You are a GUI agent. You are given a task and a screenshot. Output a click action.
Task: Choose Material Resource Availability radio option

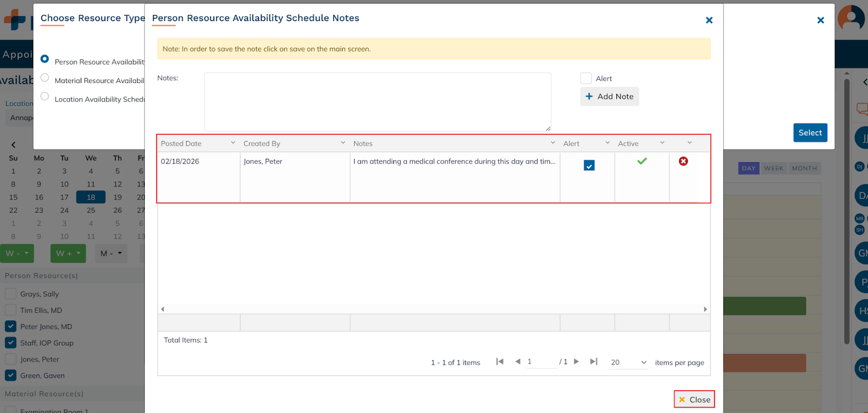45,78
